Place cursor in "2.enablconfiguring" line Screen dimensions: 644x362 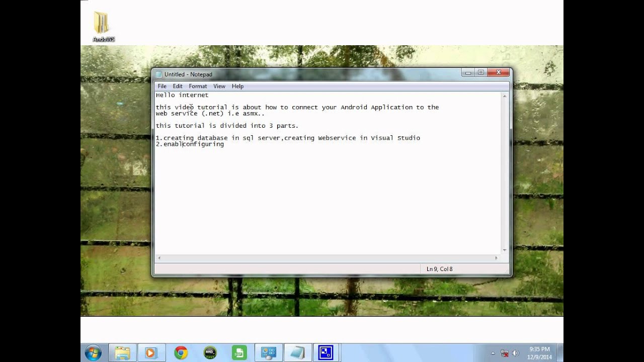(190, 144)
